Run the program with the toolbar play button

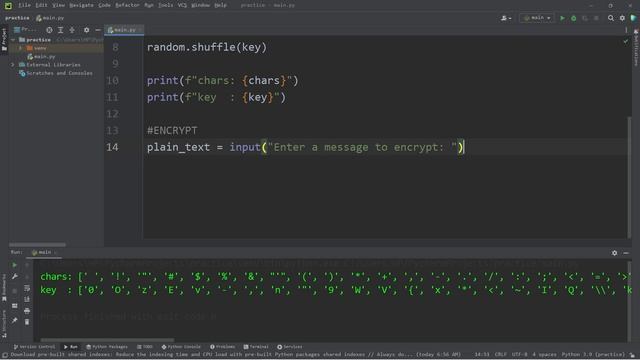pos(562,18)
